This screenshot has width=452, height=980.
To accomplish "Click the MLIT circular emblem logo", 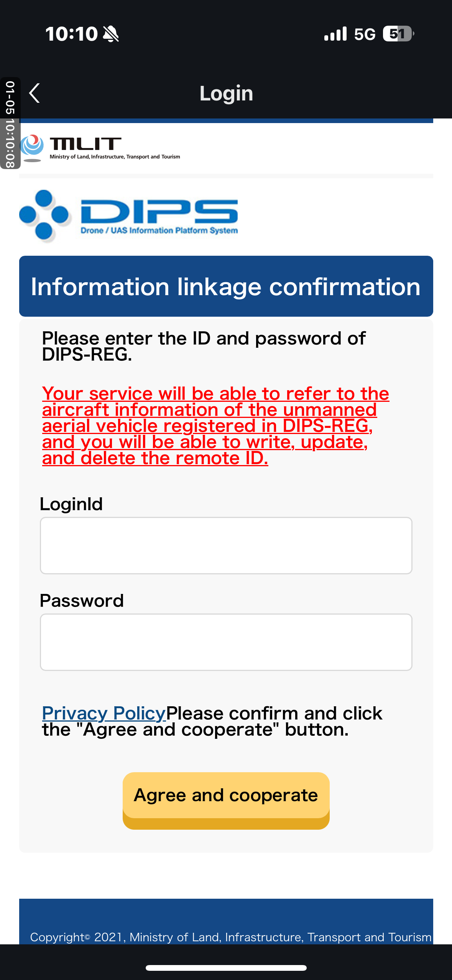I will tap(32, 148).
